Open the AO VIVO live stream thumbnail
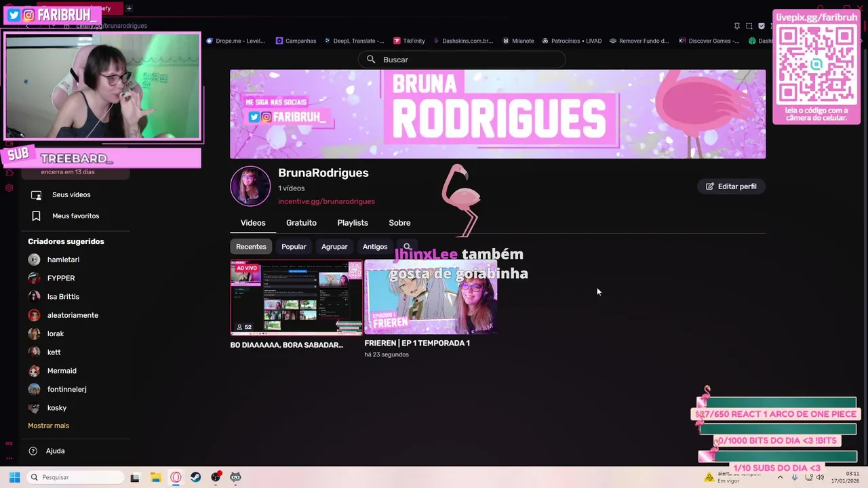This screenshot has width=868, height=488. (x=296, y=298)
